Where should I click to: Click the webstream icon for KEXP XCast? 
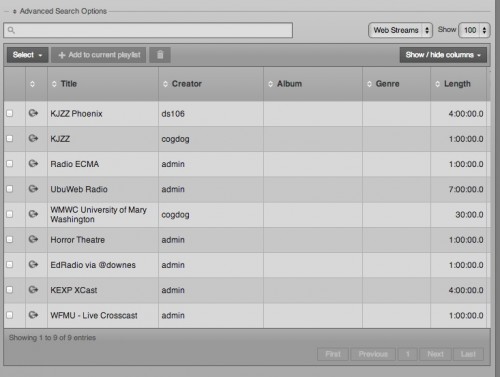(x=33, y=290)
